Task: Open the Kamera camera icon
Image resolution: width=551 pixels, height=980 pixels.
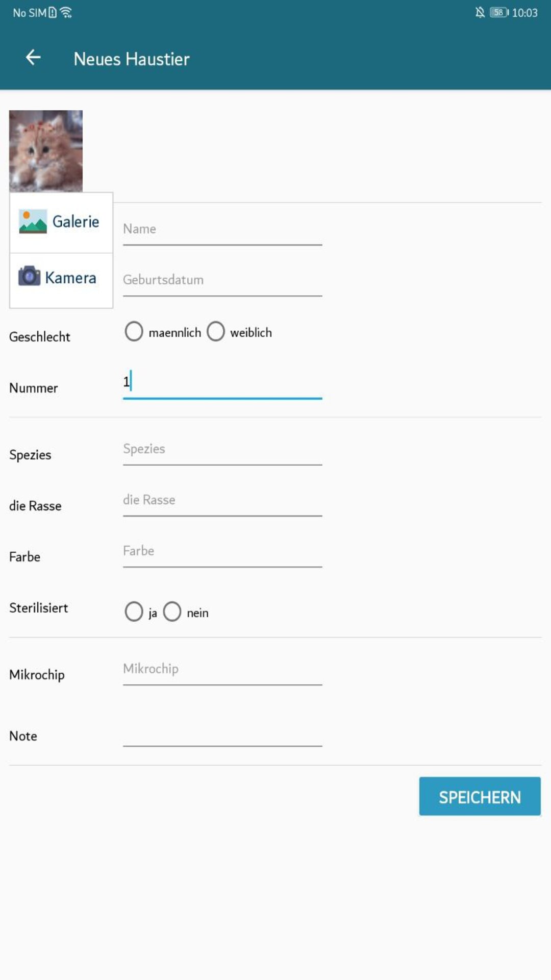Action: [29, 276]
